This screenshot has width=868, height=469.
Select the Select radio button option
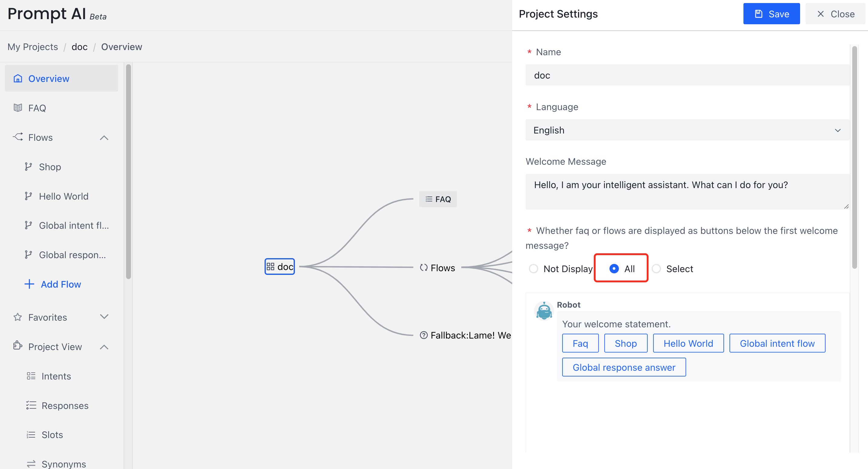(x=657, y=268)
